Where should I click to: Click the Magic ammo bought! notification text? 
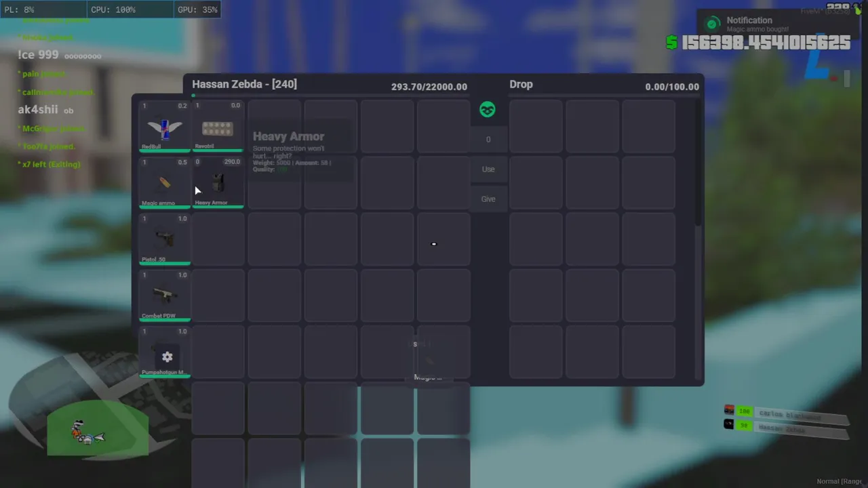pyautogui.click(x=757, y=30)
